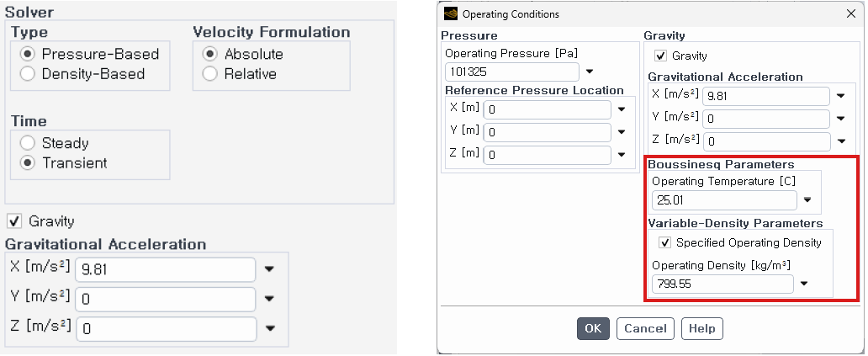
Task: Uncheck Specified Operating Density checkbox
Action: click(x=665, y=242)
